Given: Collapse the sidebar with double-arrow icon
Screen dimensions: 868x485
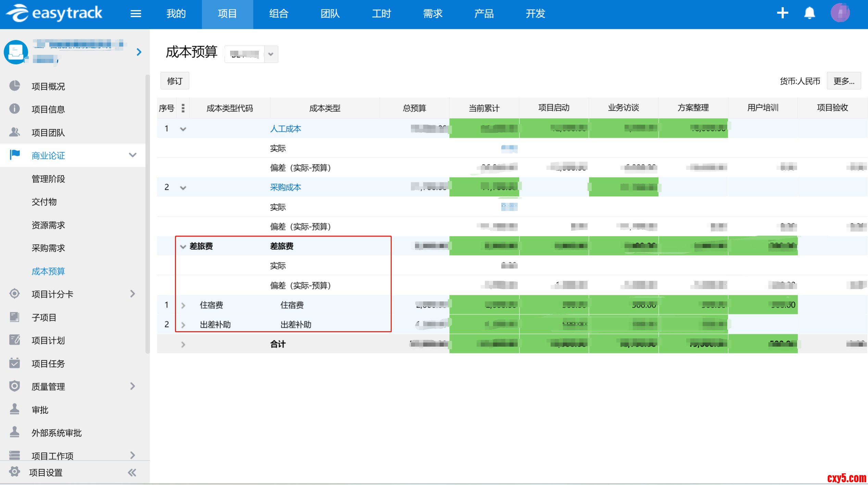Looking at the screenshot, I should click(132, 473).
